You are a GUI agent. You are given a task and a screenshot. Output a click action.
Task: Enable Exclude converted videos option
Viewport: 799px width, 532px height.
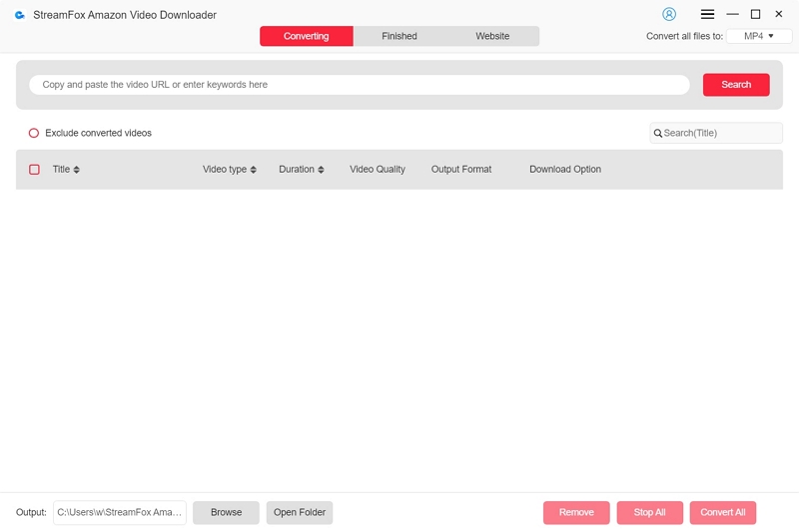34,133
